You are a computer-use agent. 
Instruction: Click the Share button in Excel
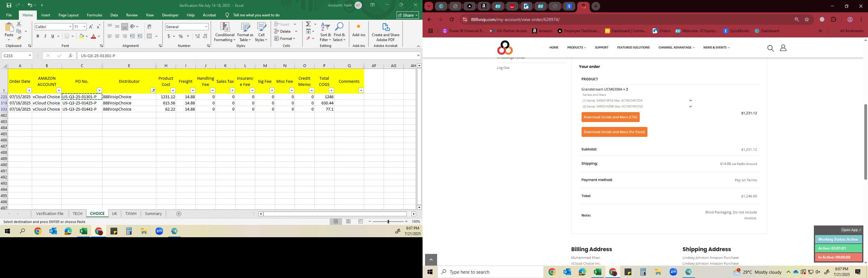(408, 15)
